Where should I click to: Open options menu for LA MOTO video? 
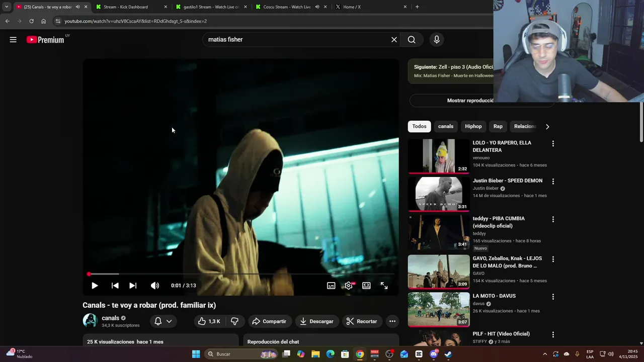[x=553, y=297]
